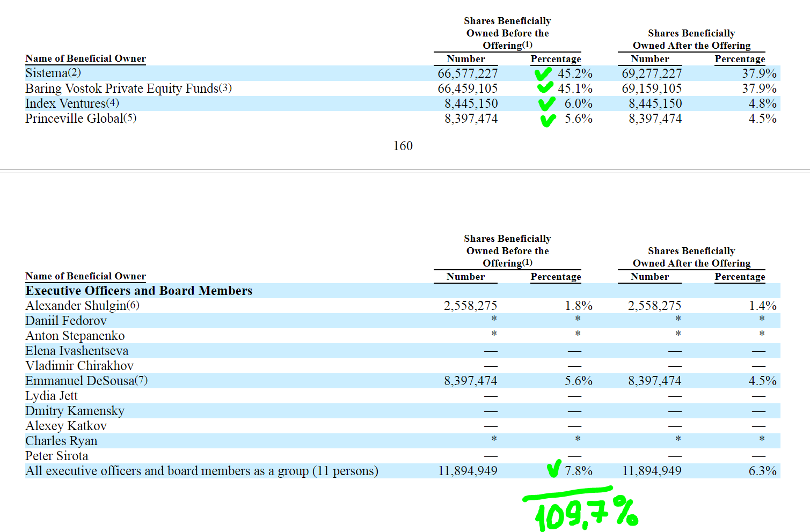Select the Executive Officers and Board Members heading

point(138,291)
